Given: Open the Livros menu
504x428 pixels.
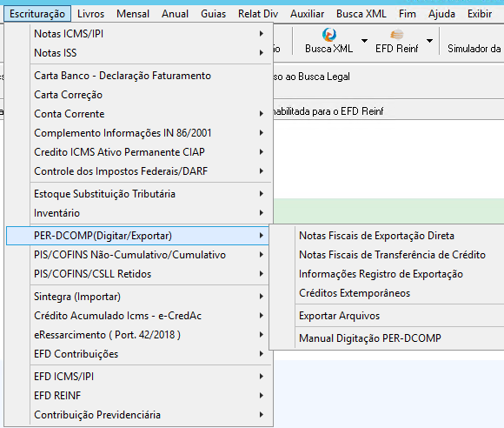Looking at the screenshot, I should coord(90,14).
